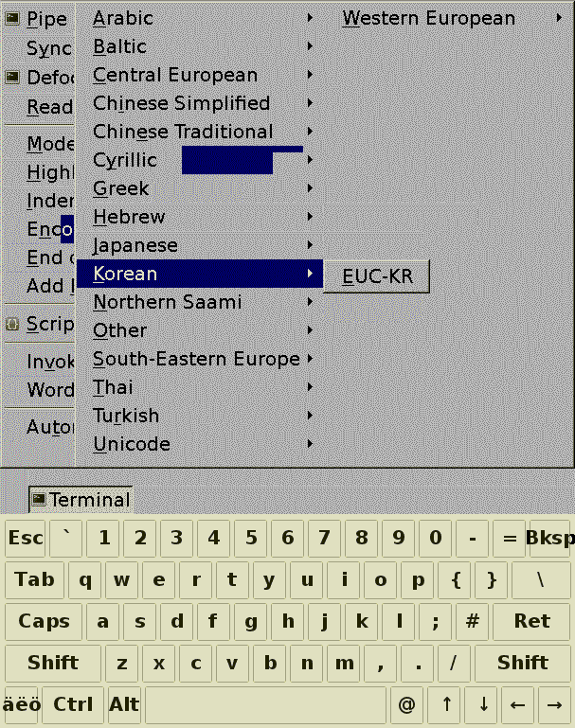The width and height of the screenshot is (575, 728).
Task: Open the Turkish encoding submenu
Action: [200, 416]
